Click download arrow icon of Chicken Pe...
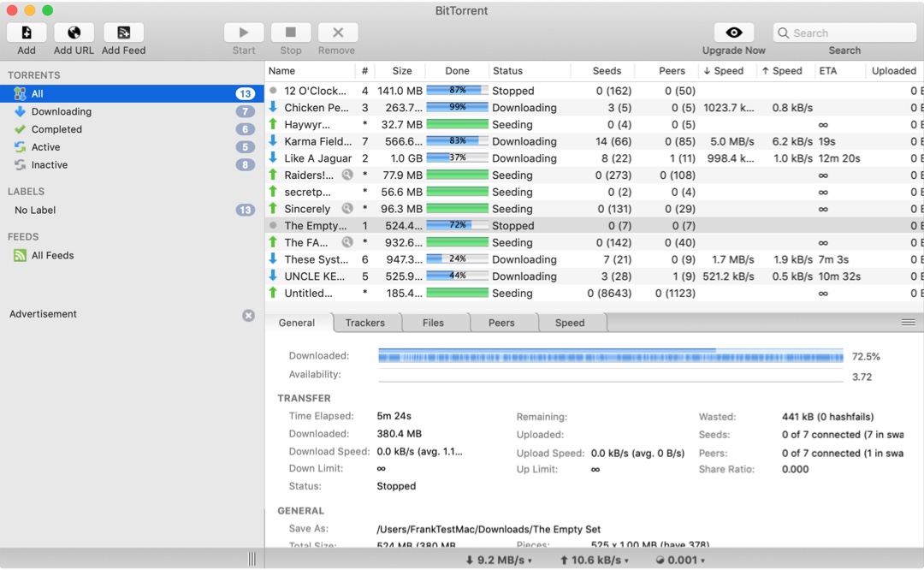This screenshot has height=570, width=924. click(x=273, y=107)
